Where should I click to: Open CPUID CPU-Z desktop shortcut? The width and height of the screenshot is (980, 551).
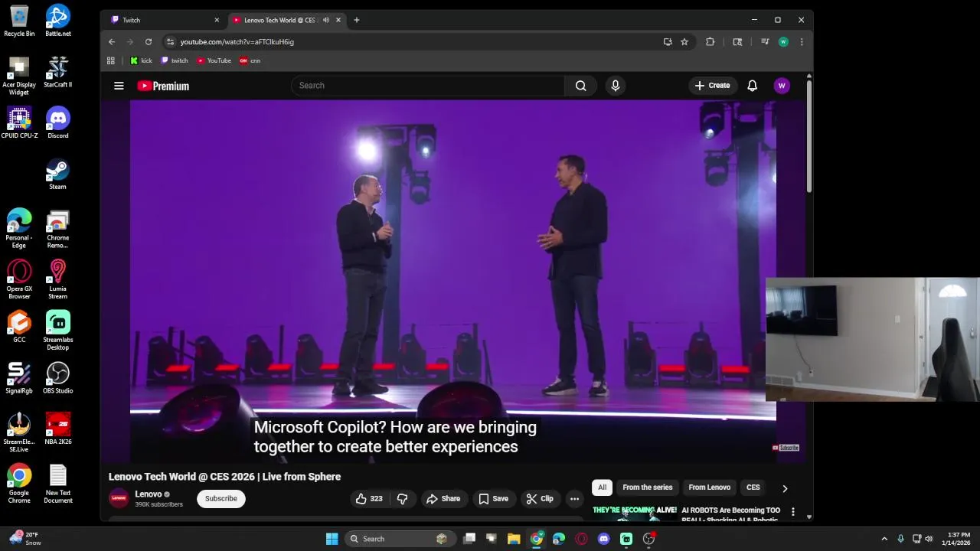click(19, 122)
